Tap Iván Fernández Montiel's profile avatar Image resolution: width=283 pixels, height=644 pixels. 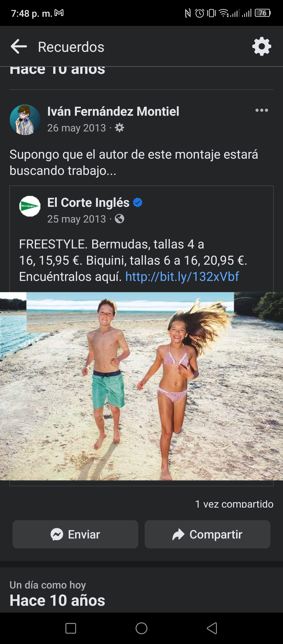25,120
